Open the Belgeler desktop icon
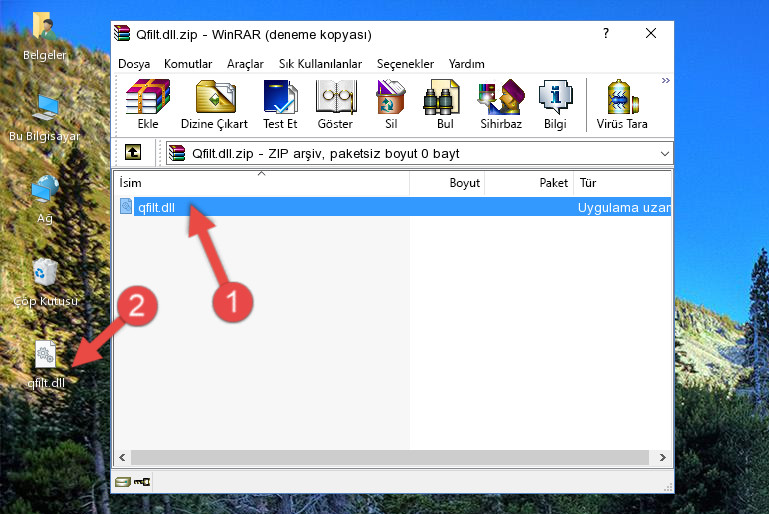 (x=44, y=36)
